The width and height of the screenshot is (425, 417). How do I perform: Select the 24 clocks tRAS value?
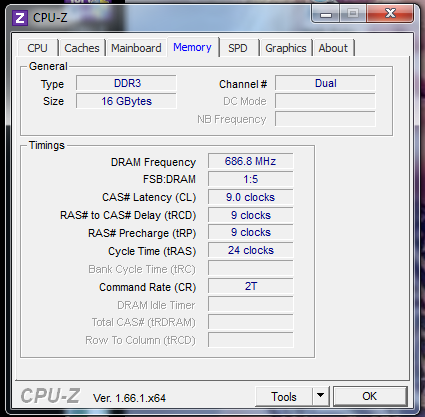tap(251, 250)
